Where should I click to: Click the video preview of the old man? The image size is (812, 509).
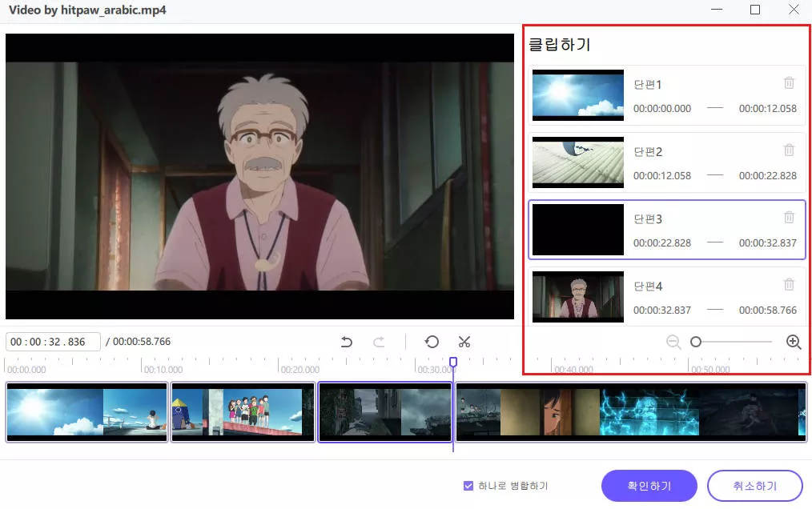click(260, 177)
